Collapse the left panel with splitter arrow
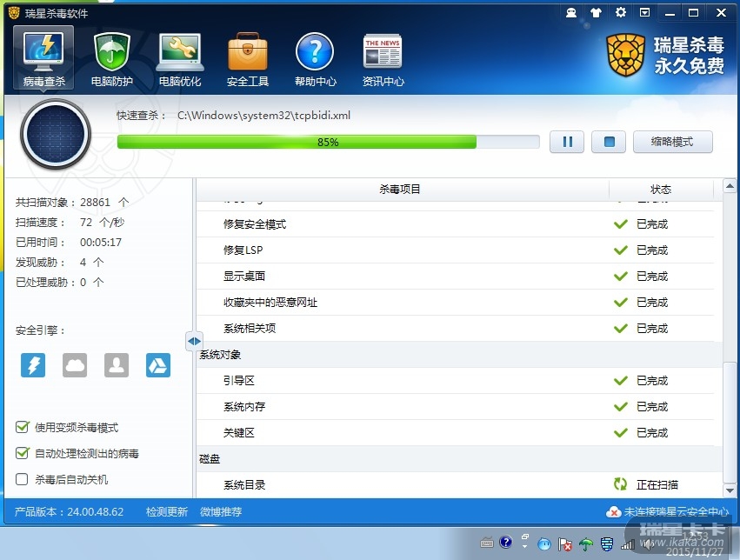The height and width of the screenshot is (560, 740). [194, 341]
